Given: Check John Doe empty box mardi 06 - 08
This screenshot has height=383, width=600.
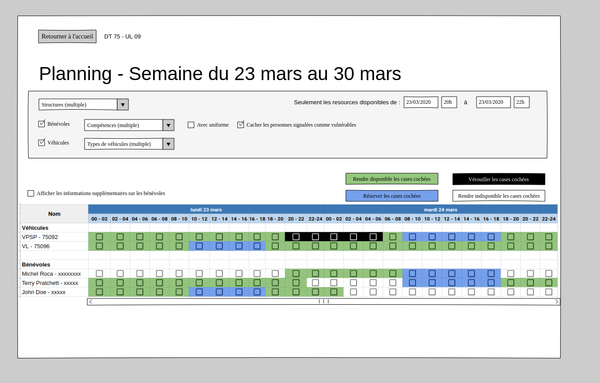Looking at the screenshot, I should (393, 292).
